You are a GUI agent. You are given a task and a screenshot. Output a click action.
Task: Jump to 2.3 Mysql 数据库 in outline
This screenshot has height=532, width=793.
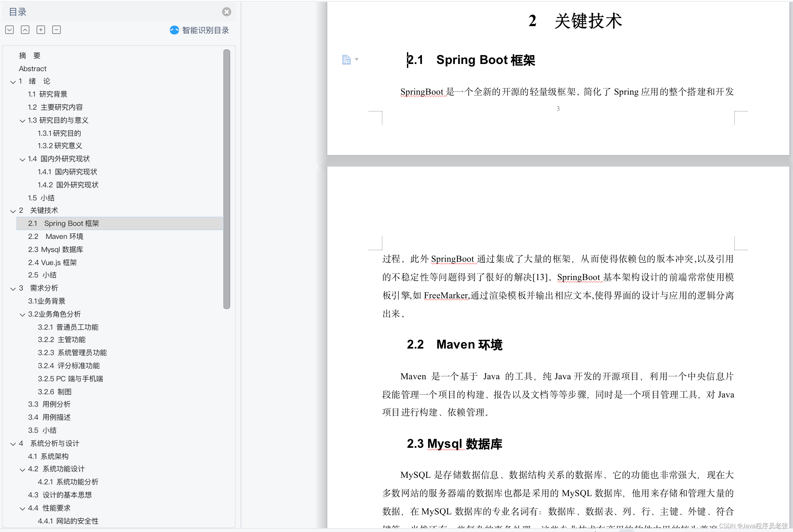(56, 249)
